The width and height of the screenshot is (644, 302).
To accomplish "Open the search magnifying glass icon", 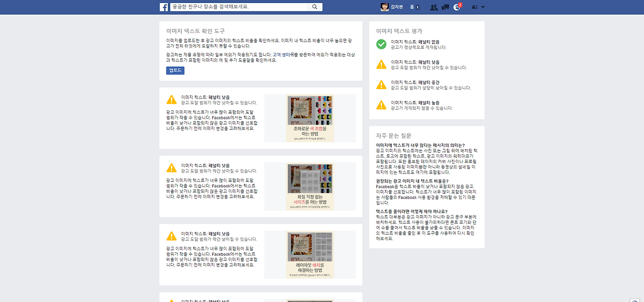I will coord(315,7).
